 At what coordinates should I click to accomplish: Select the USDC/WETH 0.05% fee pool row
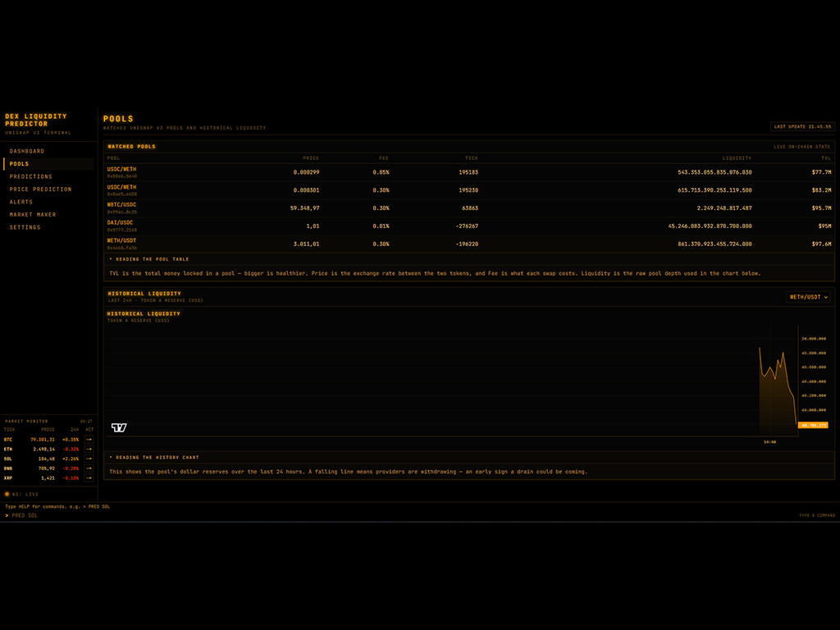click(468, 172)
